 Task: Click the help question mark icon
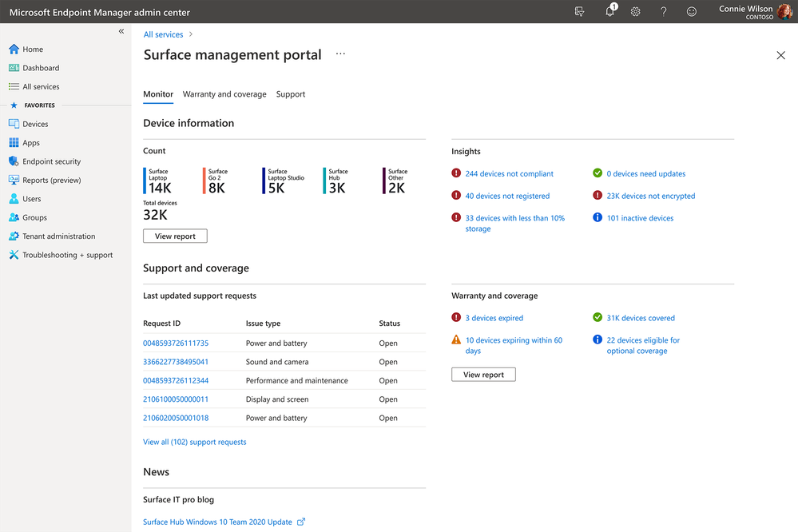[664, 11]
